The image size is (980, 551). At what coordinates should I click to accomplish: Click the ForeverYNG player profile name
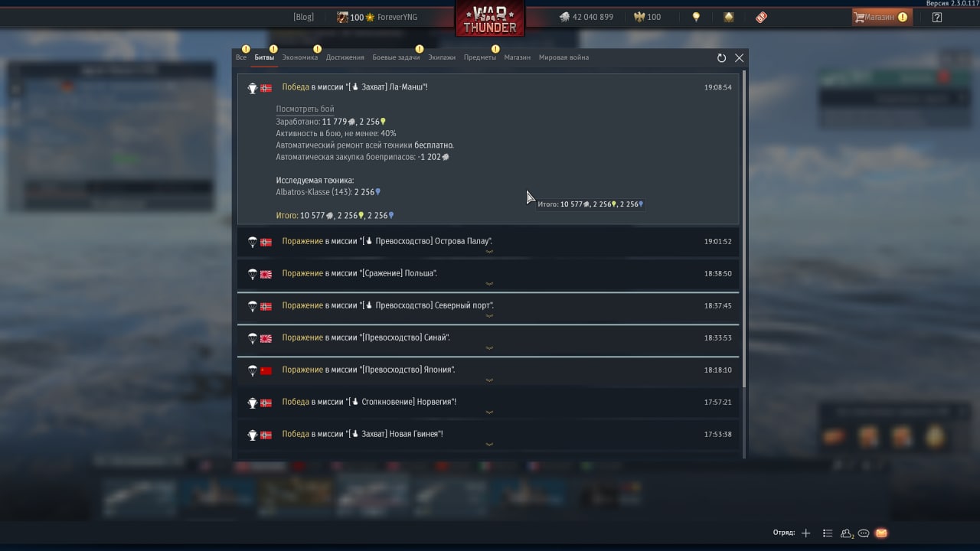[397, 17]
